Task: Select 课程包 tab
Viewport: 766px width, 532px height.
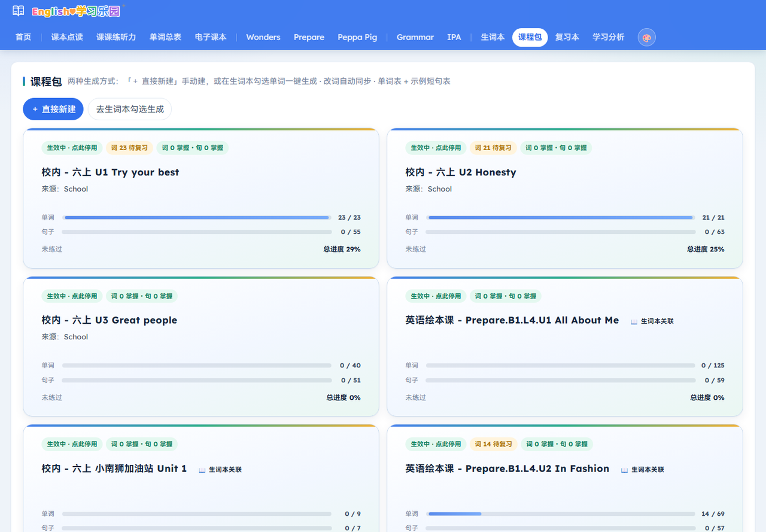Action: (x=530, y=37)
